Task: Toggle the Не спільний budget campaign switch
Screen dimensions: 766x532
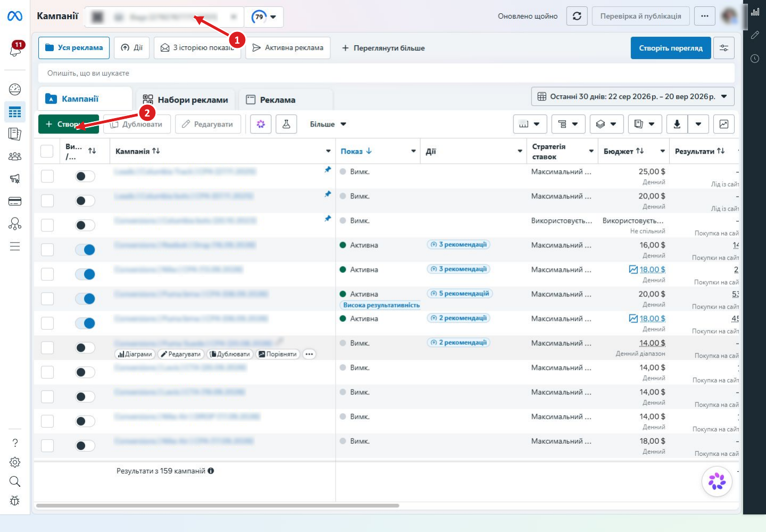Action: [85, 225]
